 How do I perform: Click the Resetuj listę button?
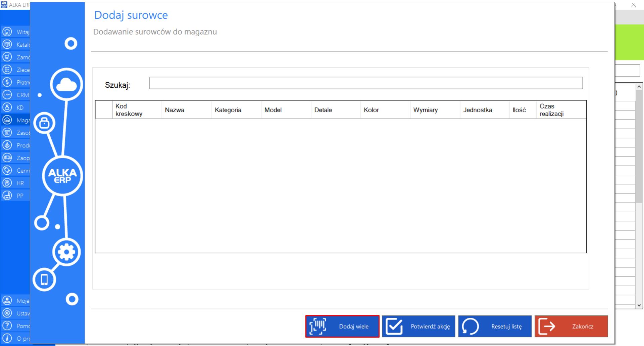click(x=495, y=326)
